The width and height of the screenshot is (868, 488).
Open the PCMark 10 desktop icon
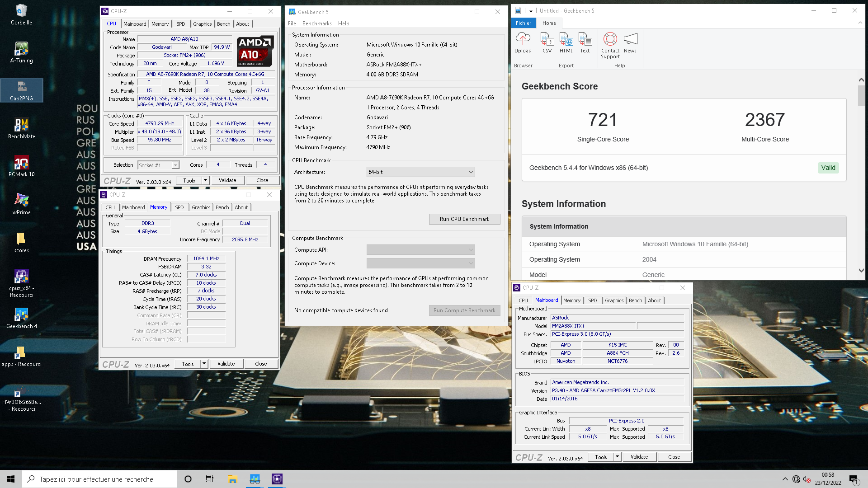pyautogui.click(x=21, y=166)
